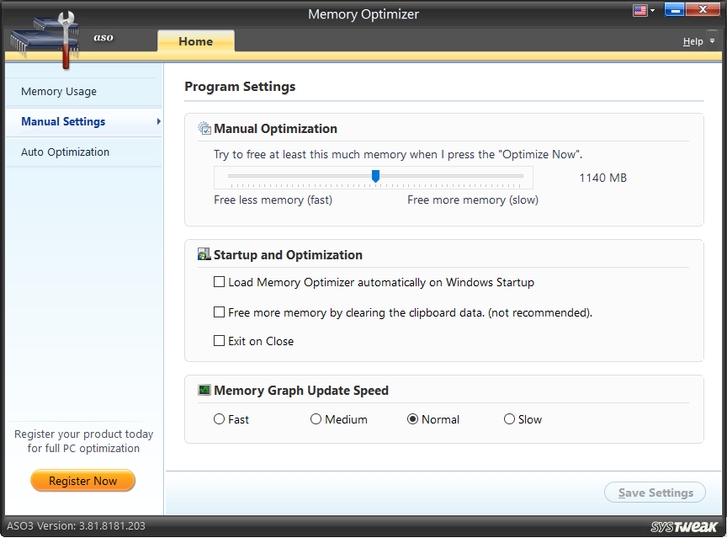Click the Manual Optimization gear icon
This screenshot has width=727, height=538.
[204, 128]
